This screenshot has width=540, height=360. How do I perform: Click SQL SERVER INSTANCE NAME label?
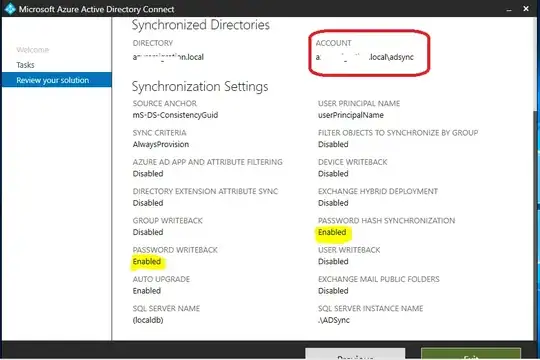[370, 308]
